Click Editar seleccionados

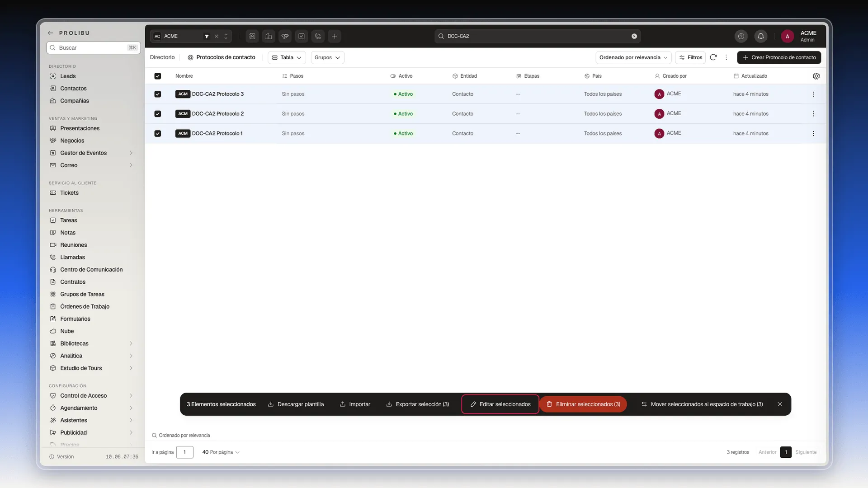click(x=500, y=404)
